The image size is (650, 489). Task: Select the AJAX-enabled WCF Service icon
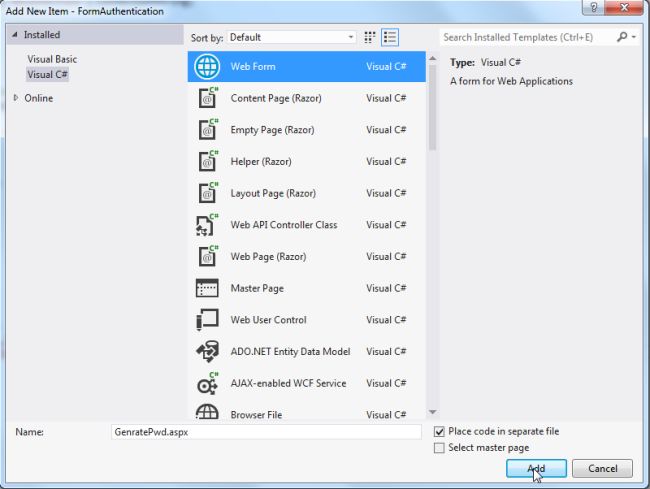(x=207, y=383)
